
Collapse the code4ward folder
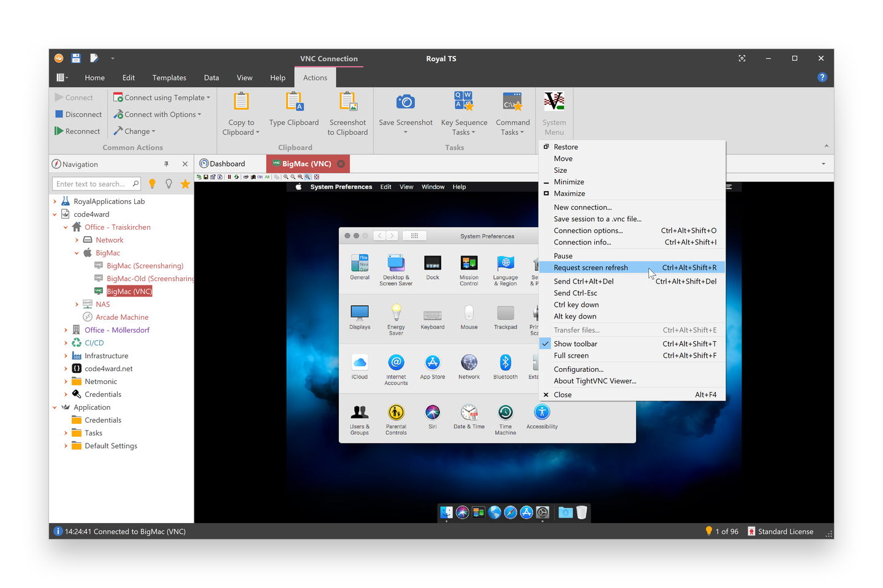(55, 214)
